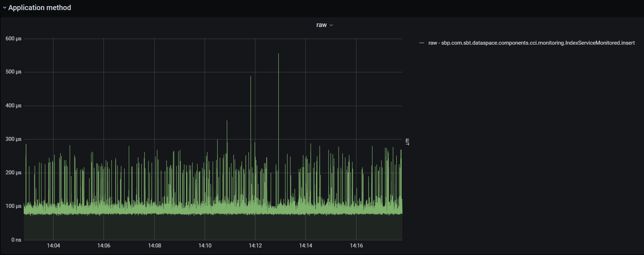Click the 14:10 time axis label
Screen dimensions: 644x255
[205, 246]
